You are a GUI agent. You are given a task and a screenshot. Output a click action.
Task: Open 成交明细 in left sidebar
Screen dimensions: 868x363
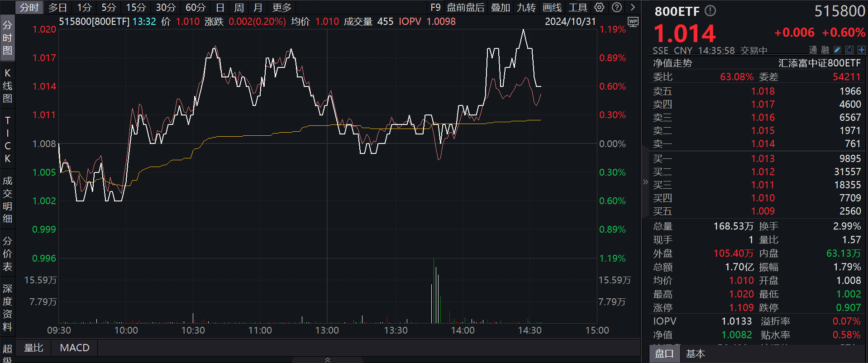pos(7,200)
